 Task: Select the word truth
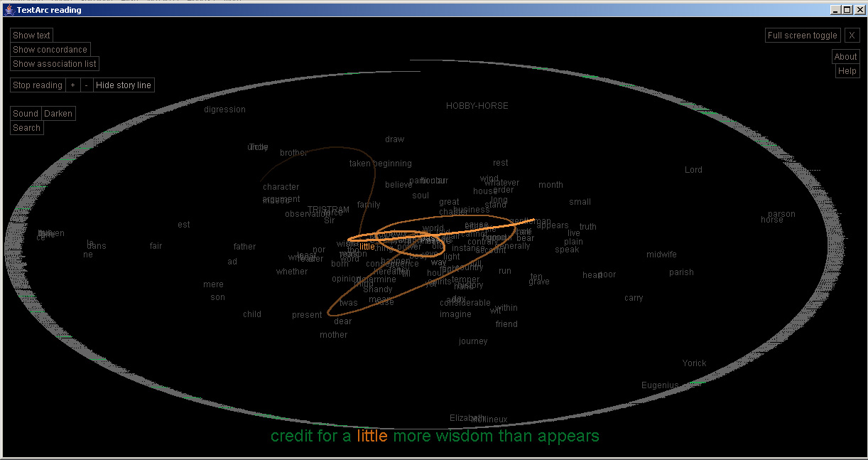pyautogui.click(x=587, y=227)
